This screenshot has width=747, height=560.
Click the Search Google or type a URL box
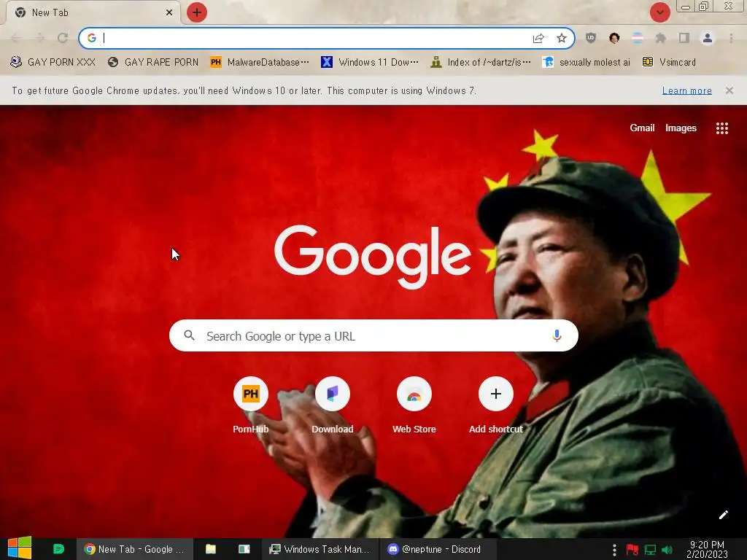point(374,335)
